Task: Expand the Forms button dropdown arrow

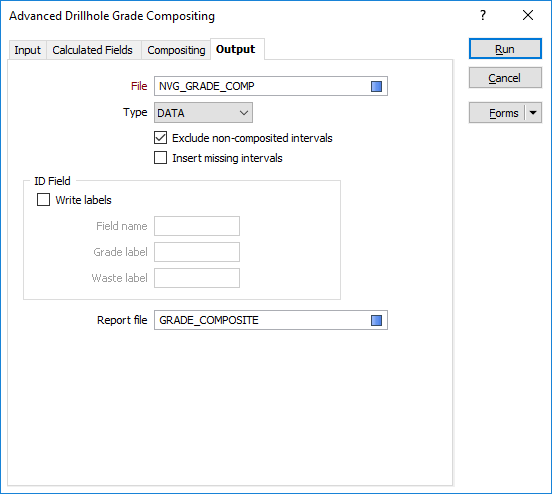Action: point(533,113)
